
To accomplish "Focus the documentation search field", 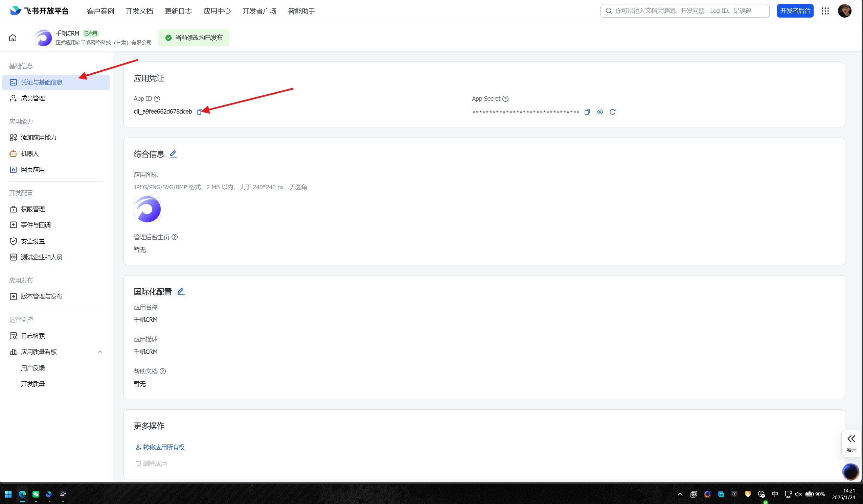I will [x=685, y=11].
